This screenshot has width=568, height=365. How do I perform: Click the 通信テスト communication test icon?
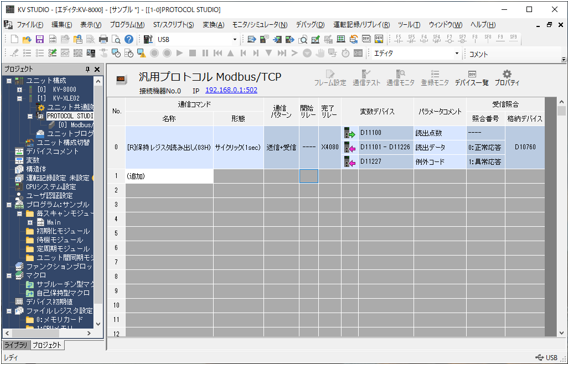point(367,77)
